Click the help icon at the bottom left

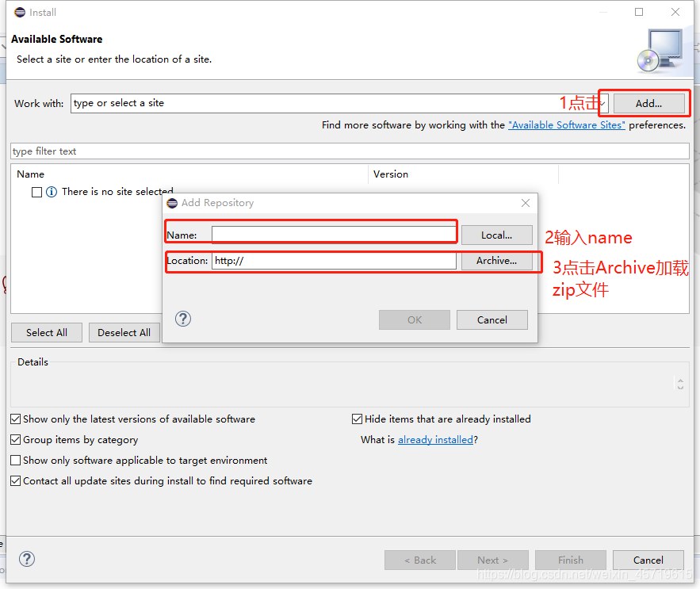click(26, 559)
